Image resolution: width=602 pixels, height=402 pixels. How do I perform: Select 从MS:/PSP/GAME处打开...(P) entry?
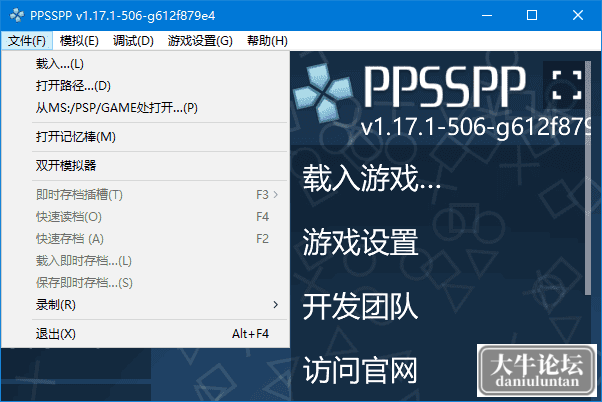(146, 108)
